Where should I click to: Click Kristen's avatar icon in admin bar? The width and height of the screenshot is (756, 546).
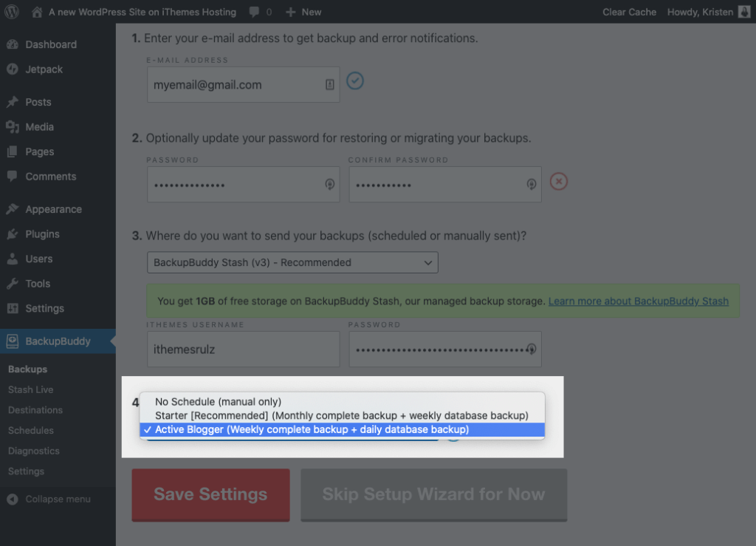744,12
